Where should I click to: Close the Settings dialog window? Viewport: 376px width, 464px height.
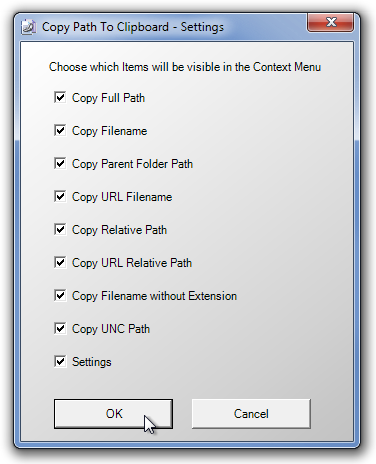click(x=330, y=23)
